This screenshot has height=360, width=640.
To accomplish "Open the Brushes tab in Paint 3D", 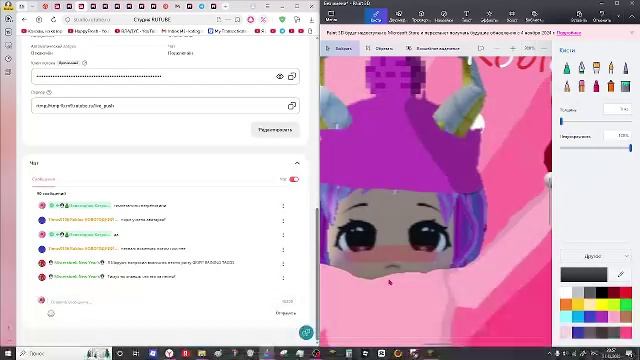I will pos(376,16).
